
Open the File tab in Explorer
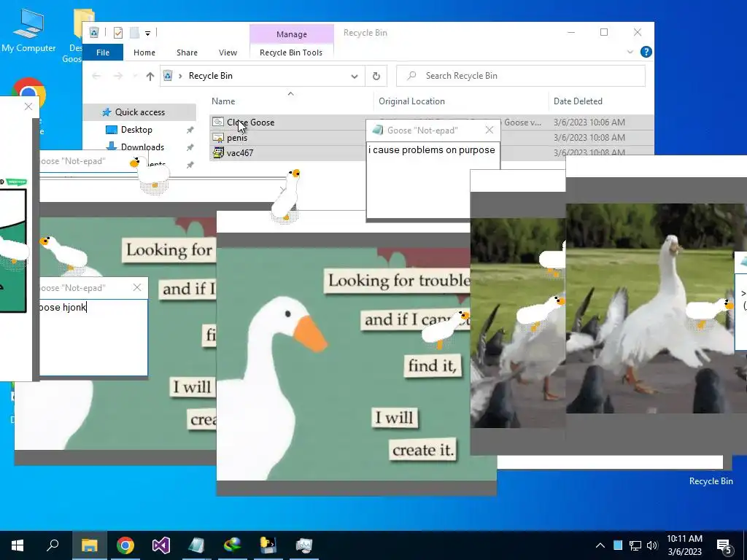(103, 52)
